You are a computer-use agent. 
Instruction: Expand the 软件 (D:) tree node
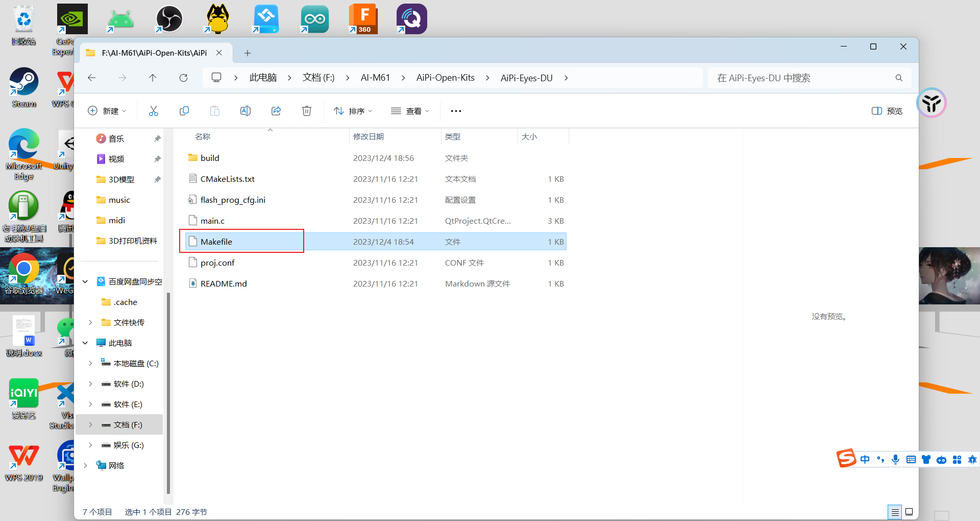(90, 384)
